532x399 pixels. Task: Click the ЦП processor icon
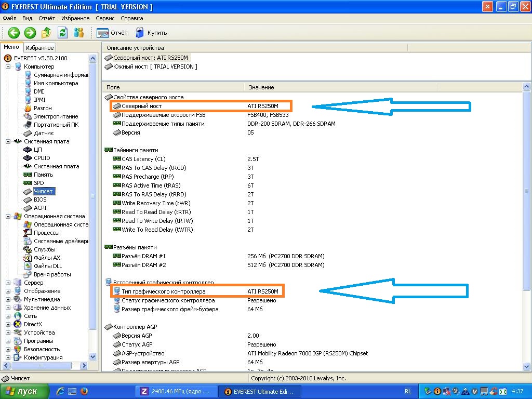point(28,150)
